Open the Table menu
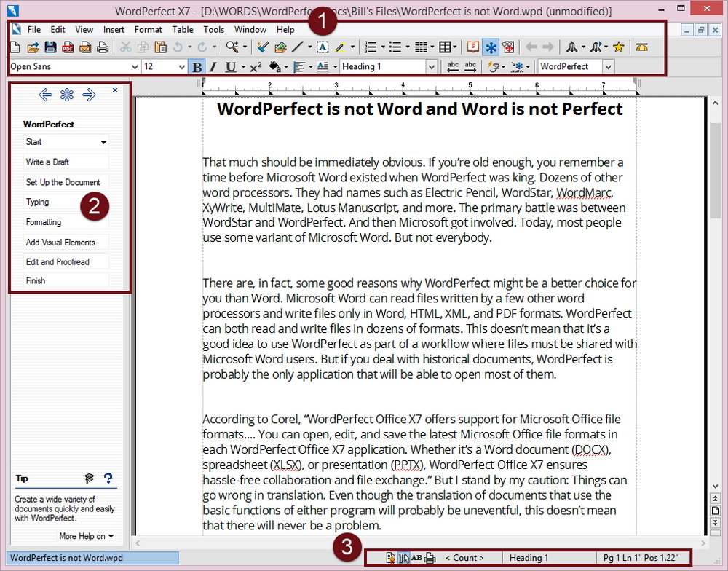This screenshot has height=571, width=728. click(x=183, y=30)
